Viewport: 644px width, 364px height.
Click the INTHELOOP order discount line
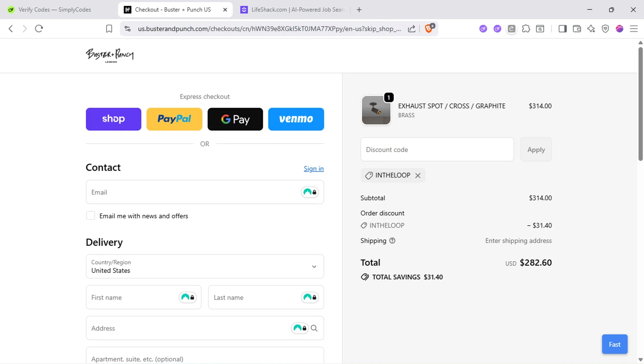pos(456,225)
